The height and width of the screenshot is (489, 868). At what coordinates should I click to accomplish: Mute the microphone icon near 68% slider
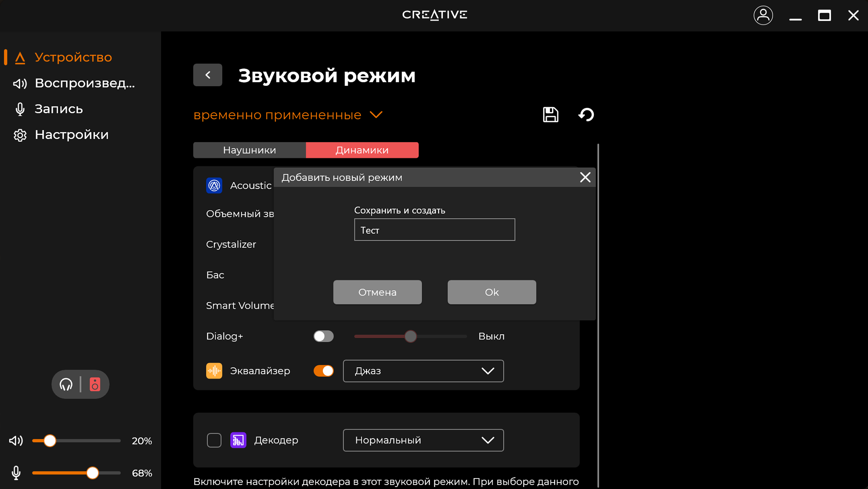(16, 473)
